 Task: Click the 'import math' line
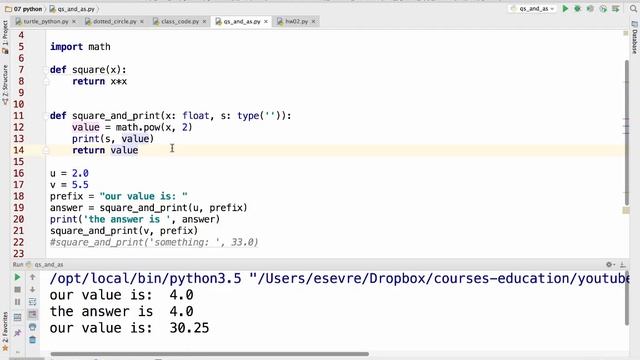click(x=80, y=47)
